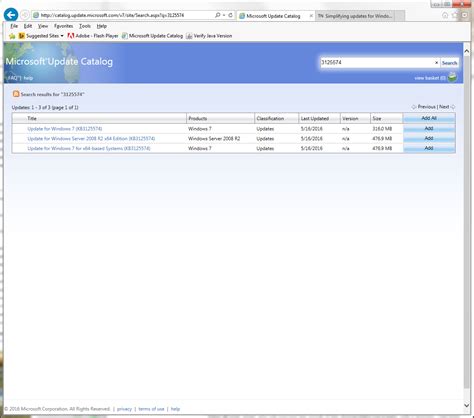Open the view basket icon
474x418 pixels.
pyautogui.click(x=452, y=77)
